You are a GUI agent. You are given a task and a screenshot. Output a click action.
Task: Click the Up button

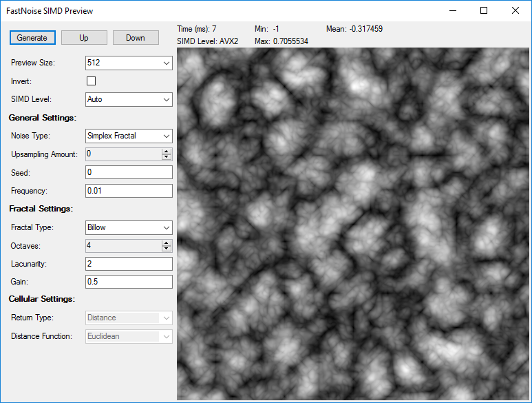pos(84,38)
